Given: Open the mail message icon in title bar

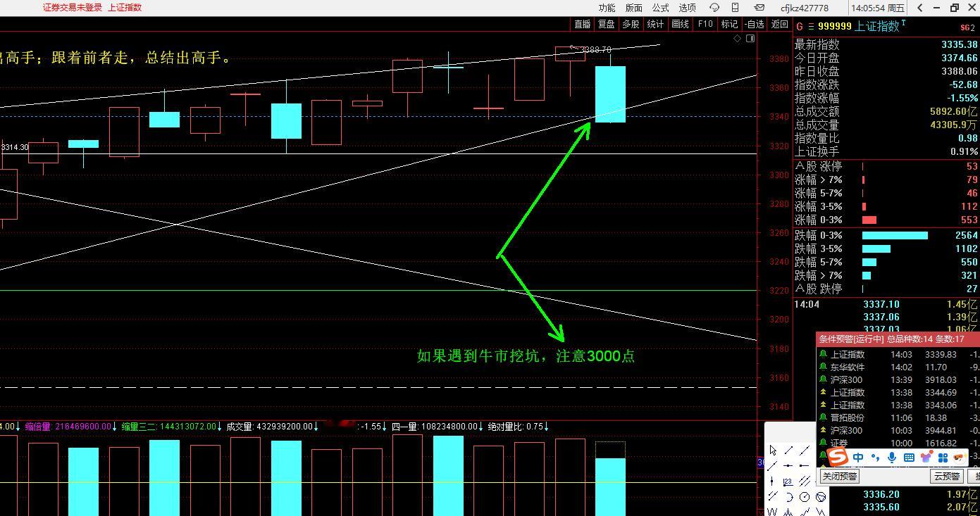Looking at the screenshot, I should [759, 7].
